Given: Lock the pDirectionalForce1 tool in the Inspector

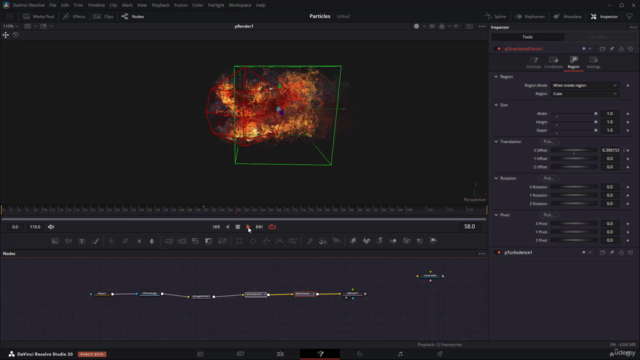Looking at the screenshot, I should pyautogui.click(x=621, y=49).
